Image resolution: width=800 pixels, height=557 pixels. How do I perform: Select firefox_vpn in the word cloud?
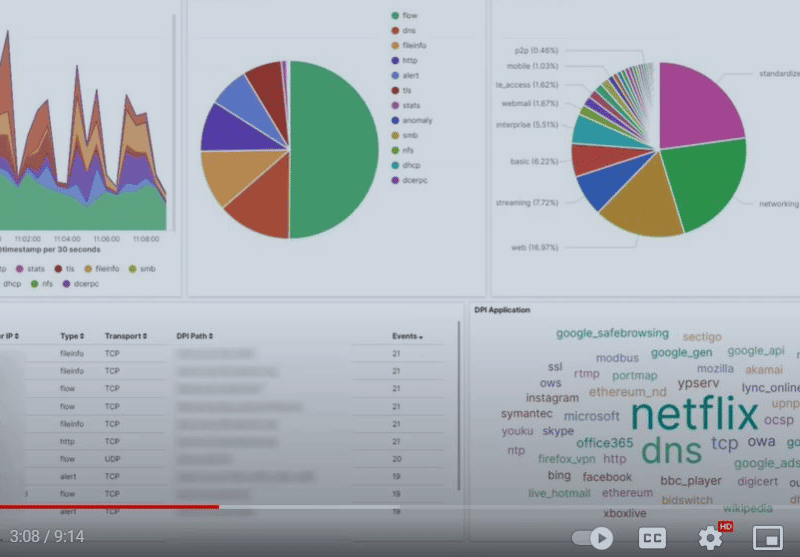tap(566, 459)
